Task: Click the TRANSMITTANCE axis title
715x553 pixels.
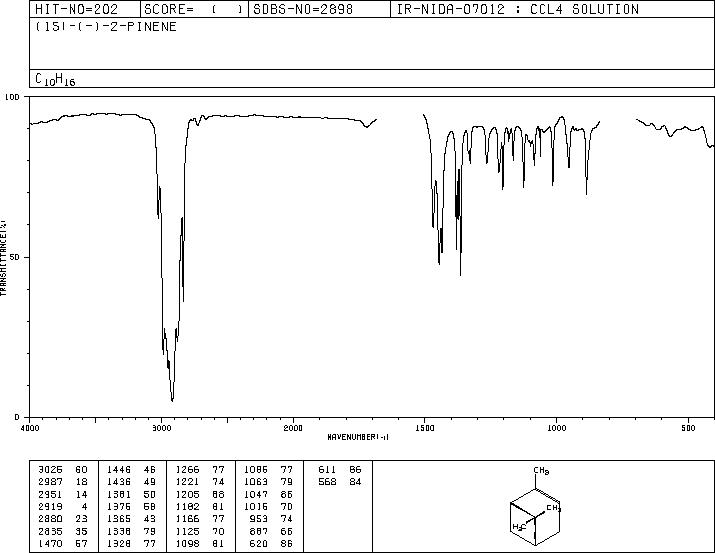Action: click(x=3, y=257)
